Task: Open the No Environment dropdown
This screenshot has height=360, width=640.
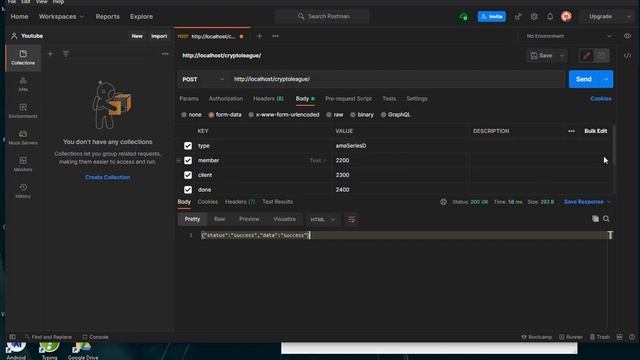Action: pos(569,36)
